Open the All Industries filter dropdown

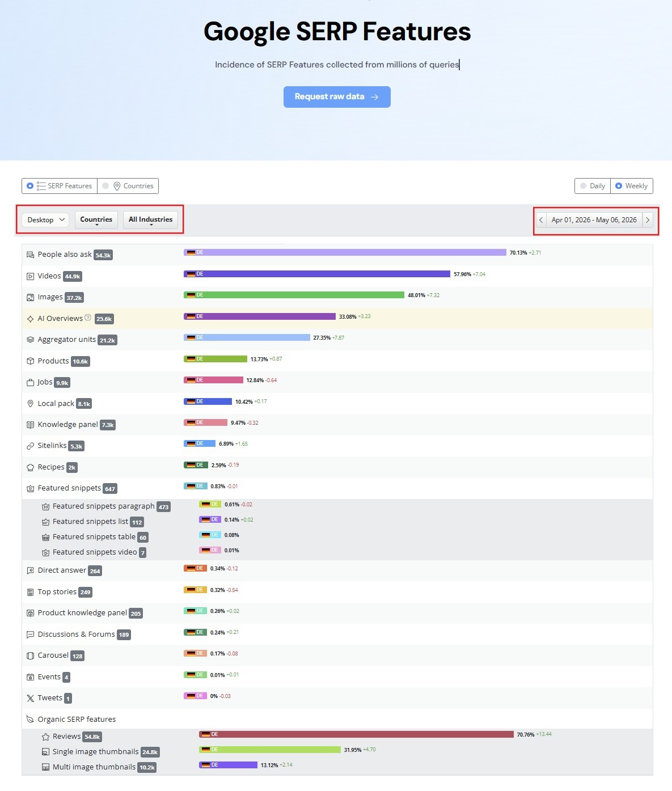click(150, 220)
